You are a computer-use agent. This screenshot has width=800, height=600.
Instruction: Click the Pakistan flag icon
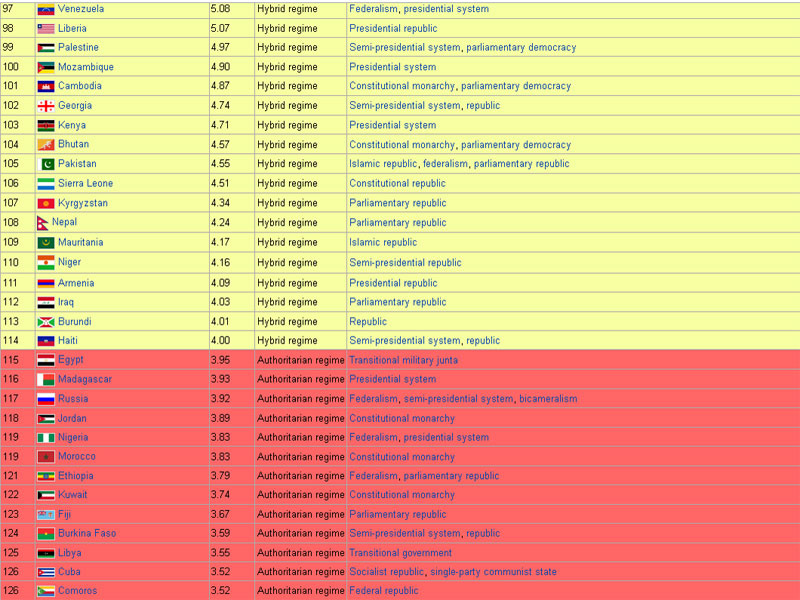[45, 164]
